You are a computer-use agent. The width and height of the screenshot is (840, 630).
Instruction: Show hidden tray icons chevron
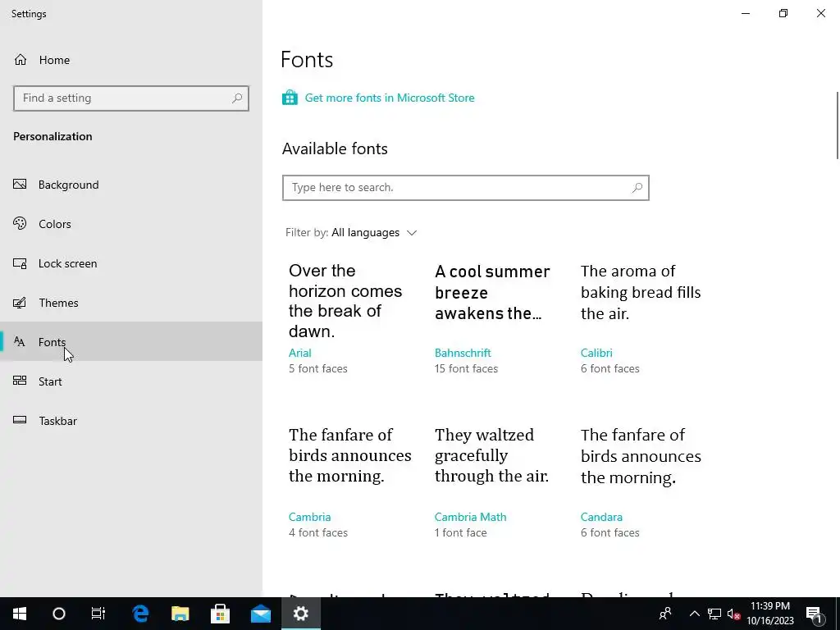pyautogui.click(x=694, y=614)
